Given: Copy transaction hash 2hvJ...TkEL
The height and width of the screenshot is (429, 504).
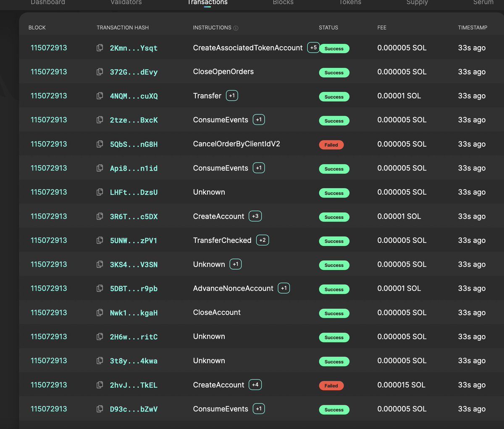Looking at the screenshot, I should pyautogui.click(x=100, y=385).
